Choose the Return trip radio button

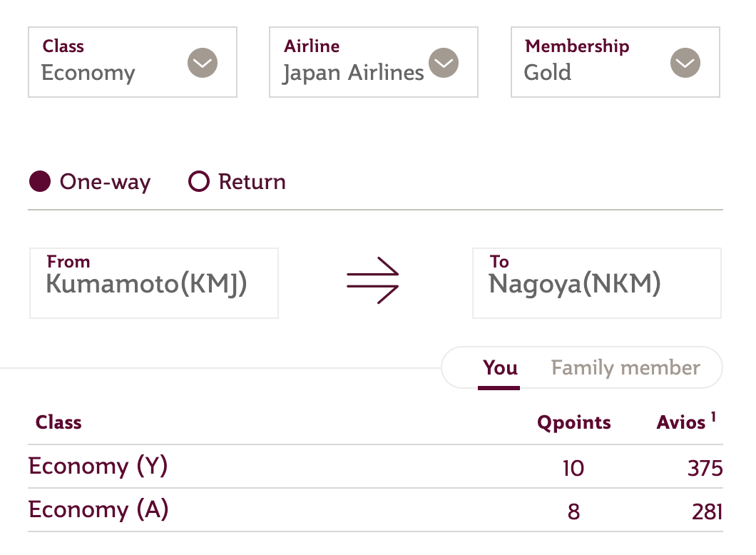(x=198, y=182)
